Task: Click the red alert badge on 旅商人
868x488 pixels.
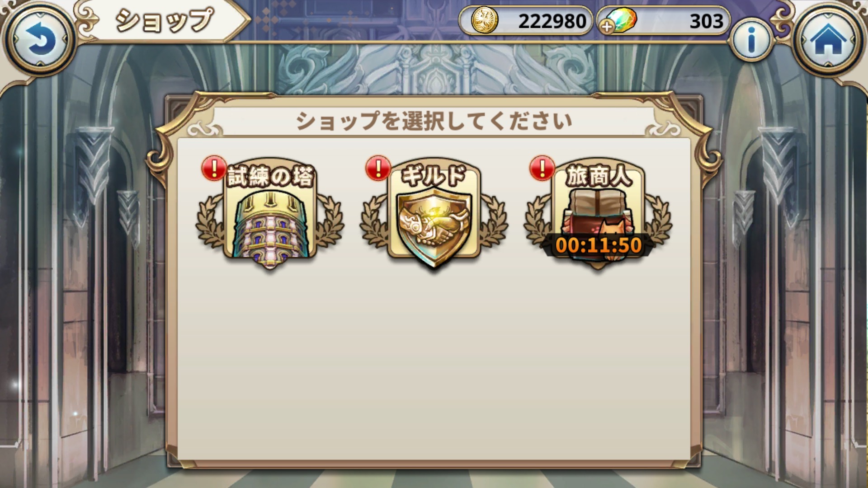Action: (542, 169)
